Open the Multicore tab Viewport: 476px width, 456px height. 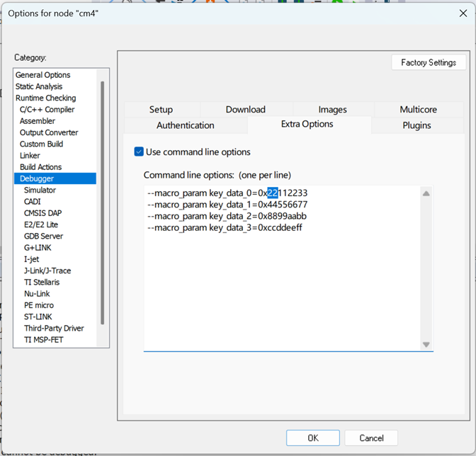point(419,110)
